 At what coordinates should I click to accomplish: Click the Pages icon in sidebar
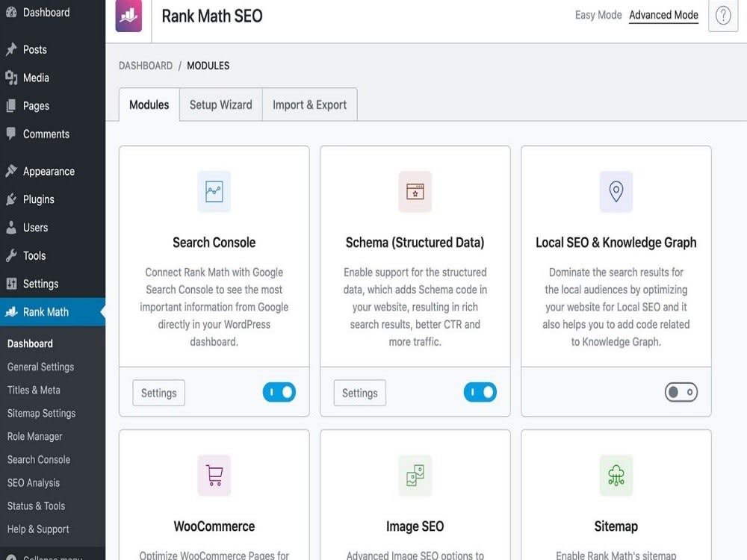point(11,106)
